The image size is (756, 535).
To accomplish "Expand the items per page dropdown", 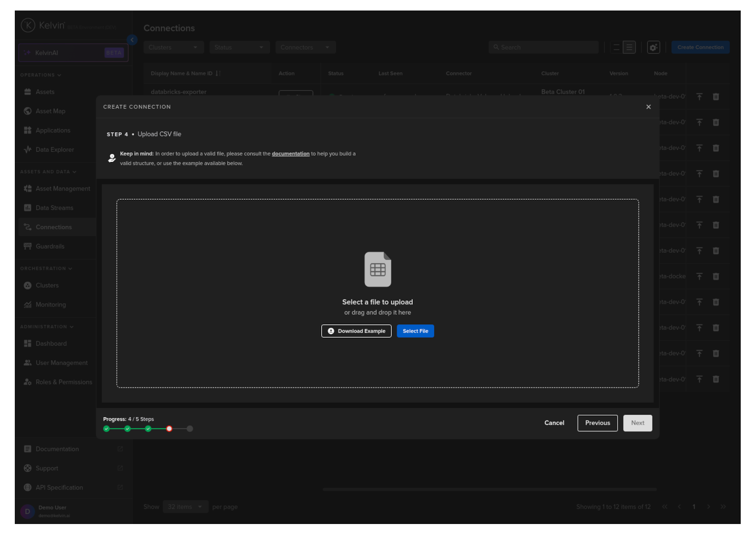I will 185,507.
